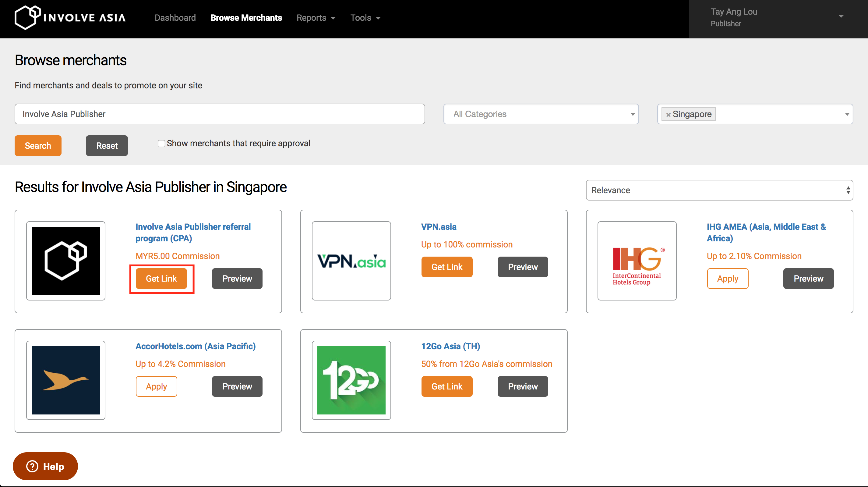
Task: Expand the Reports menu
Action: point(316,18)
